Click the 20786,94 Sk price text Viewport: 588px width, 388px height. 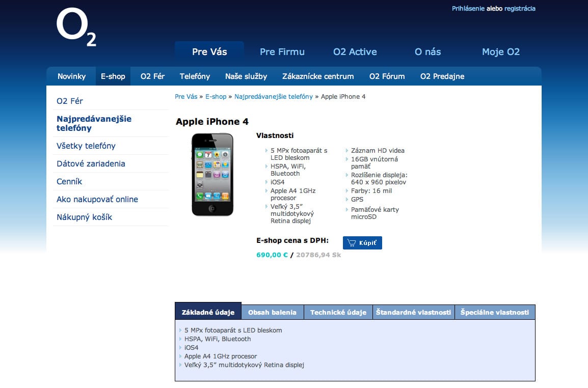(318, 255)
